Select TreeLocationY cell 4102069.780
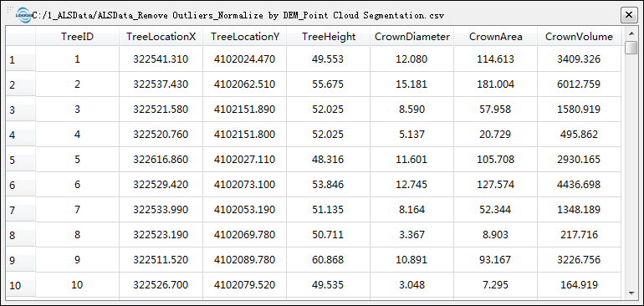The height and width of the screenshot is (306, 644). [245, 235]
